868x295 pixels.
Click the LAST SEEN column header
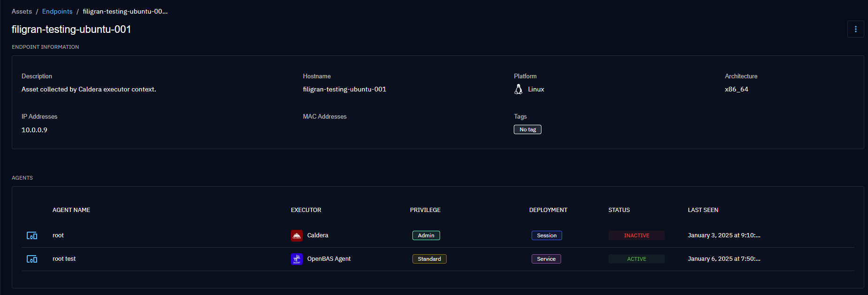pos(703,210)
